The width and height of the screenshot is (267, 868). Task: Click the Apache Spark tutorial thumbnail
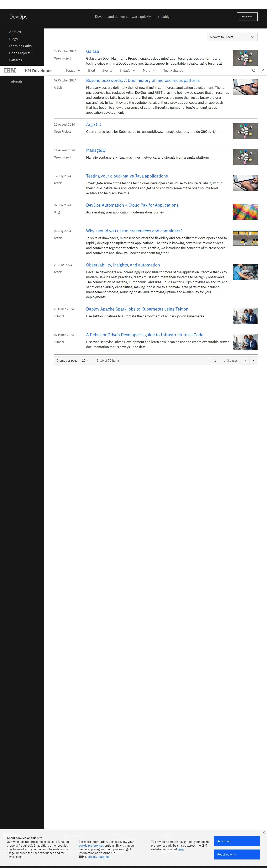pos(245,316)
